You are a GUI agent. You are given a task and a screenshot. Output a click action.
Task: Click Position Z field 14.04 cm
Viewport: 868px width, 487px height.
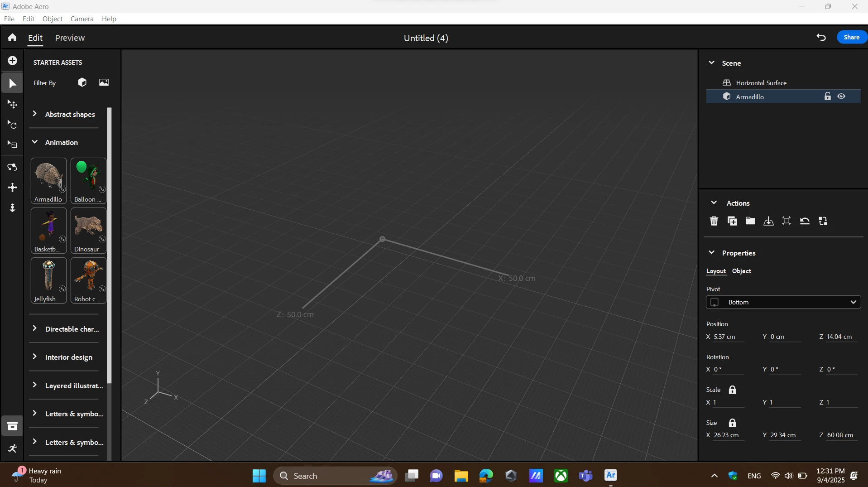[842, 337]
